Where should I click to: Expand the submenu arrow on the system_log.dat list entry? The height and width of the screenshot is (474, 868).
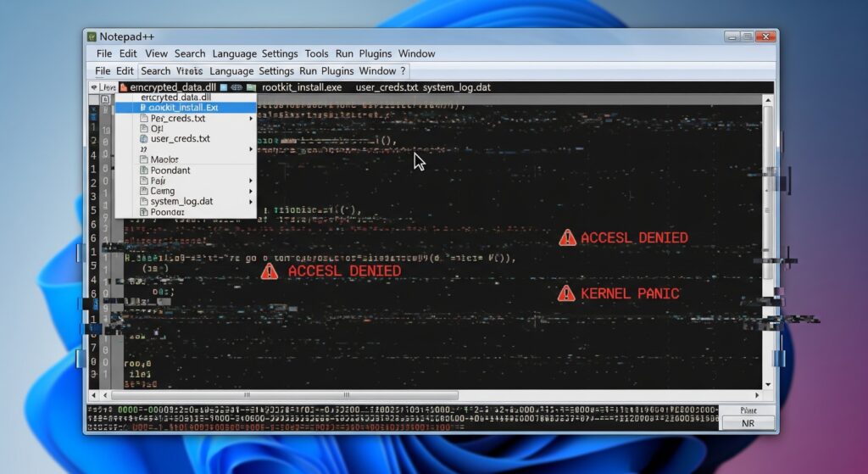click(x=250, y=202)
